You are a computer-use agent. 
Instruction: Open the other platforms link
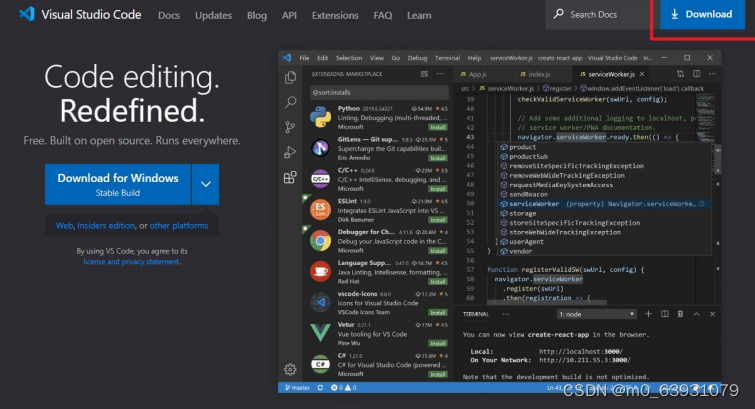[179, 225]
